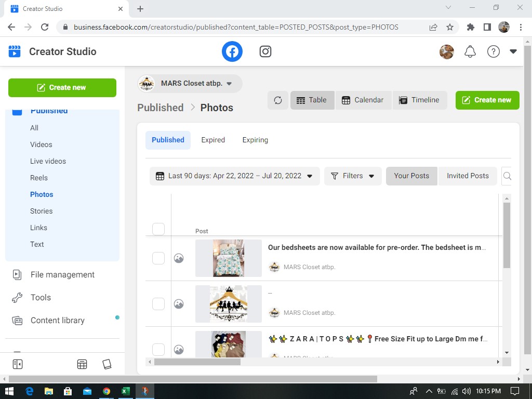
Task: Open the help question mark icon
Action: pyautogui.click(x=494, y=51)
